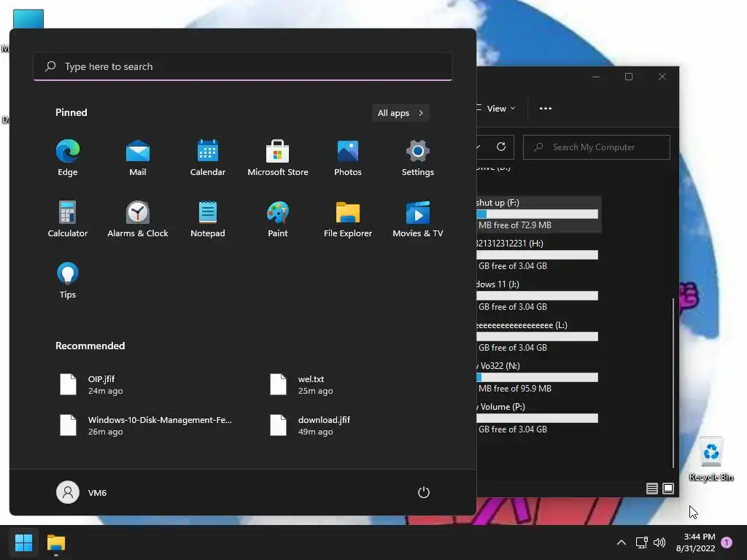Open the See more ellipsis menu in Explorer
Viewport: 747px width, 560px height.
coord(546,109)
